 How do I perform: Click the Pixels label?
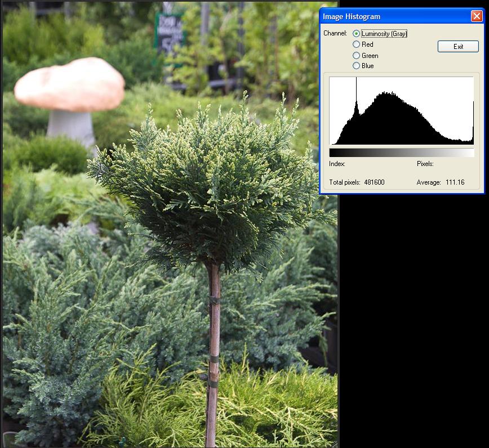point(425,164)
